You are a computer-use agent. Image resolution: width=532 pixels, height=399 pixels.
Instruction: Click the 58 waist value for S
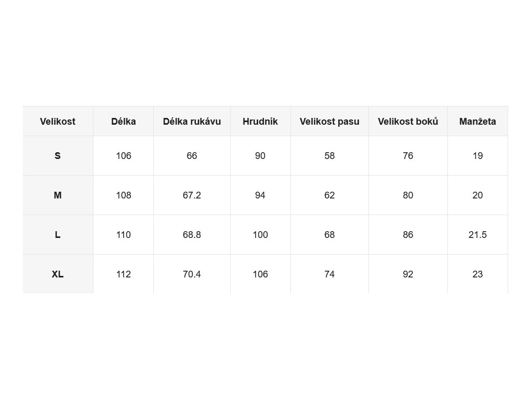click(x=329, y=156)
